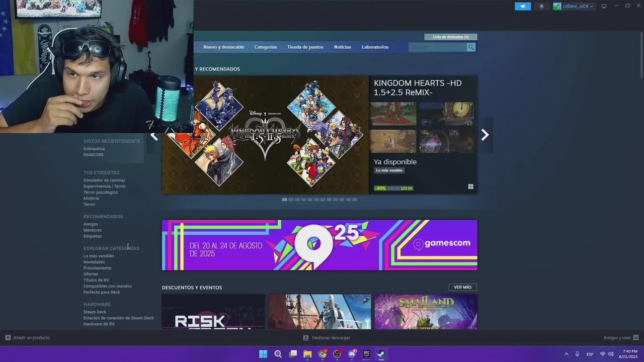Select tag Supervivencia / Terror
The image size is (644, 362).
105,186
